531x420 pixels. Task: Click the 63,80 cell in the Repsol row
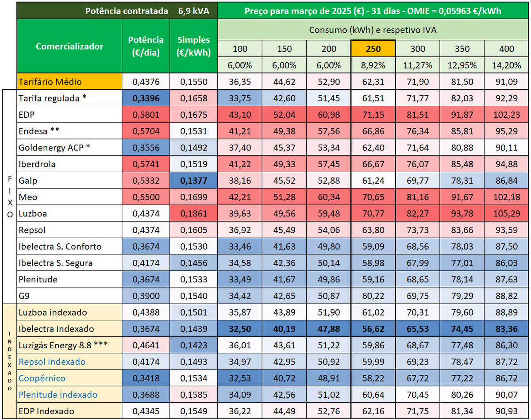(x=373, y=230)
